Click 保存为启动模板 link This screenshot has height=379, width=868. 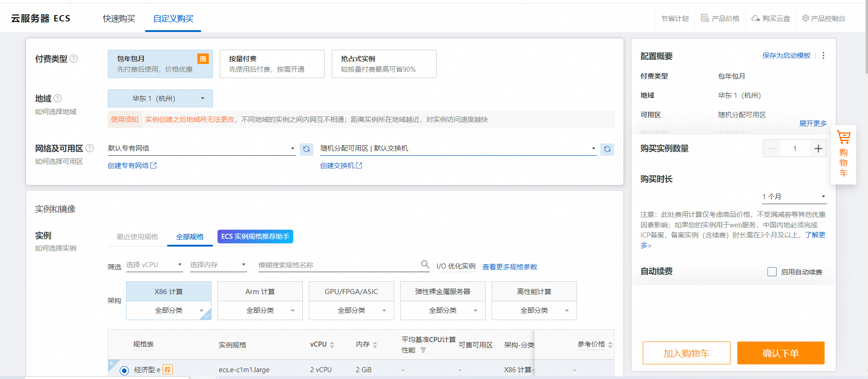tap(786, 55)
